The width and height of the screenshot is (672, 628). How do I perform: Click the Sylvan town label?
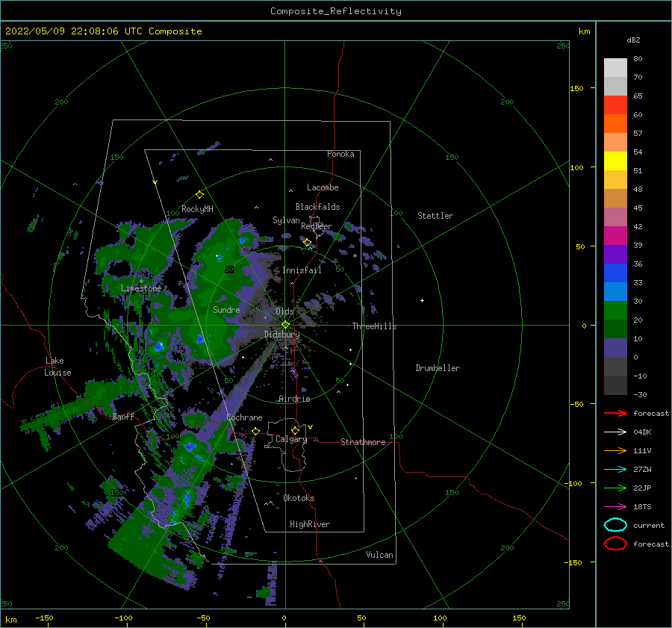click(286, 220)
